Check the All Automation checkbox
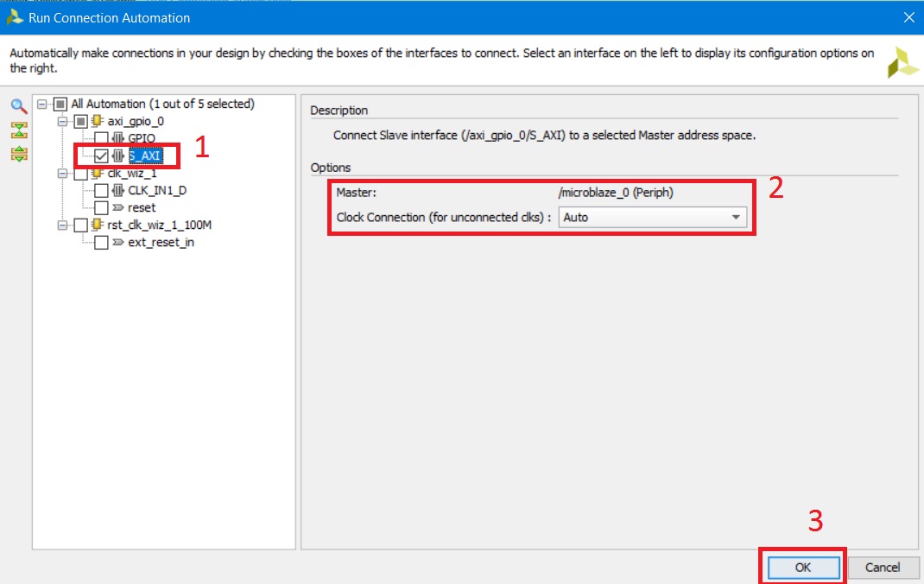 pos(60,105)
